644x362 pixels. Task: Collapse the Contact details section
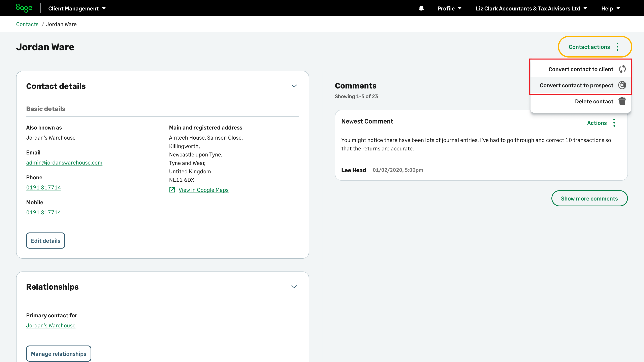pos(294,86)
